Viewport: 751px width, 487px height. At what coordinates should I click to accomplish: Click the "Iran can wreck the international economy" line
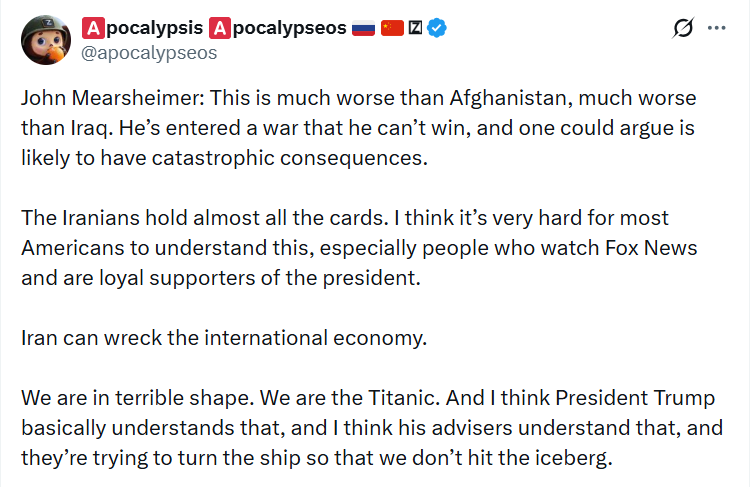coord(224,338)
